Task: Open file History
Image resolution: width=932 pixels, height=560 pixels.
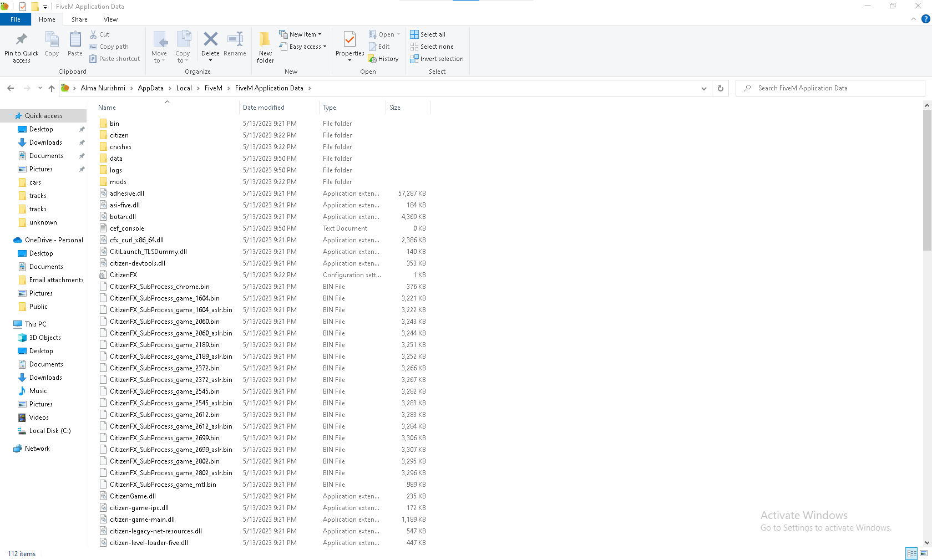Action: pyautogui.click(x=383, y=59)
